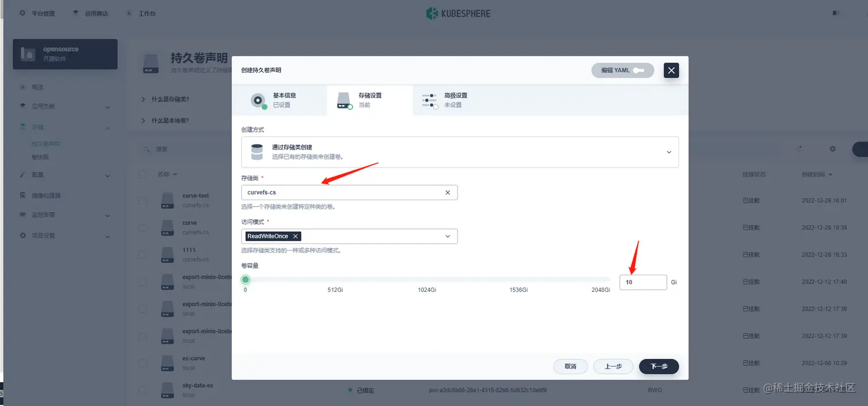Click the 项目设置 gear icon

point(23,235)
